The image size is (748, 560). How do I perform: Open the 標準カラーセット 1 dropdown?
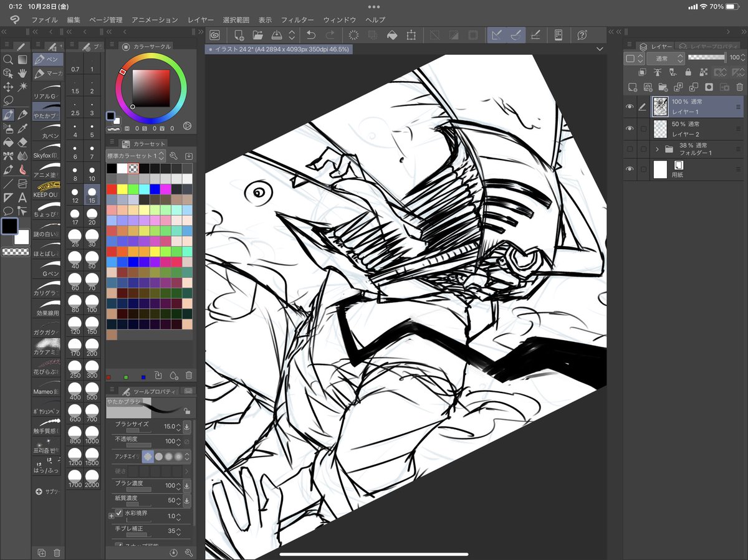[x=135, y=156]
